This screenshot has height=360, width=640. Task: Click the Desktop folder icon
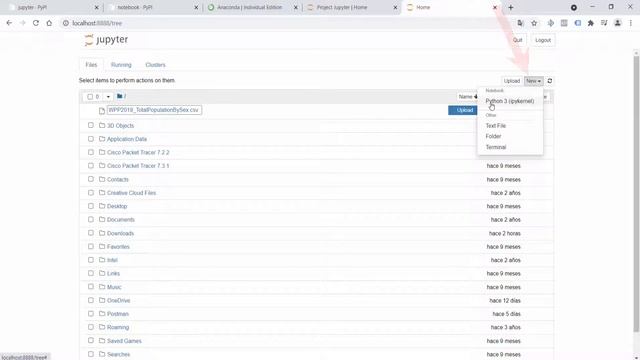[x=102, y=206]
